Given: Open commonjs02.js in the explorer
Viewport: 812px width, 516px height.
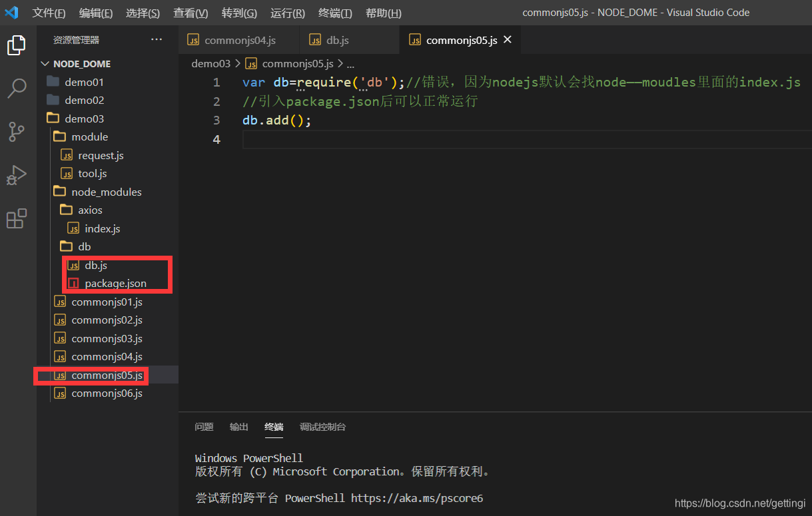Looking at the screenshot, I should coord(107,320).
